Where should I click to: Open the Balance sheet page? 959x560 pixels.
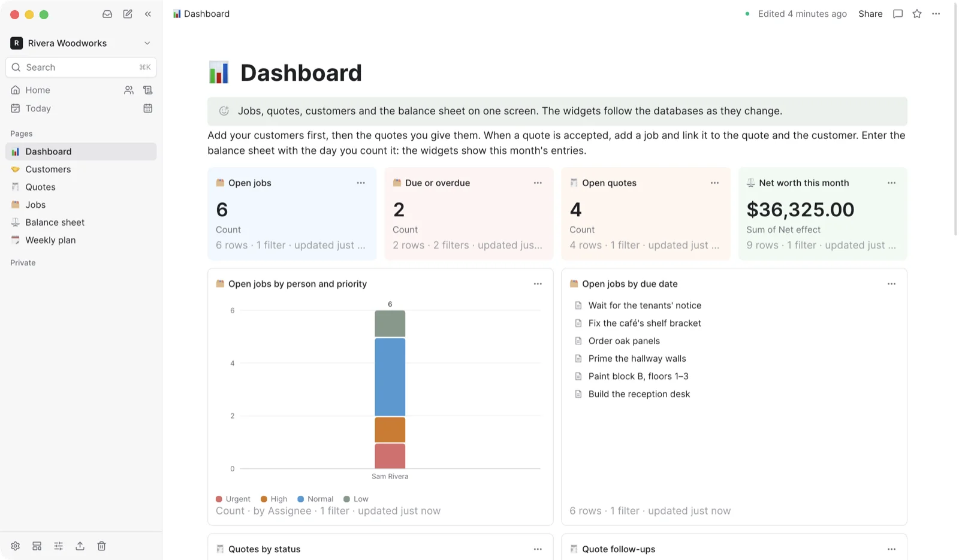[81, 222]
